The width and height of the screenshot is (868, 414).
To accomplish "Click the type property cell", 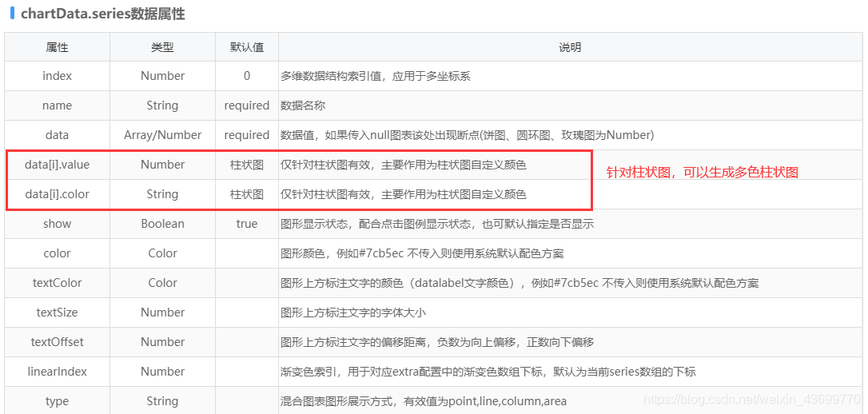I will coord(57,401).
